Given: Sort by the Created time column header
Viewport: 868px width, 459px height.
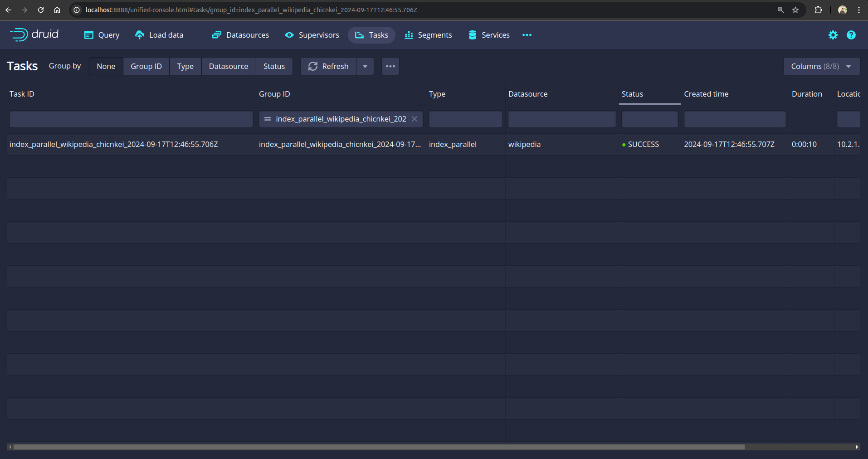Looking at the screenshot, I should pyautogui.click(x=706, y=94).
